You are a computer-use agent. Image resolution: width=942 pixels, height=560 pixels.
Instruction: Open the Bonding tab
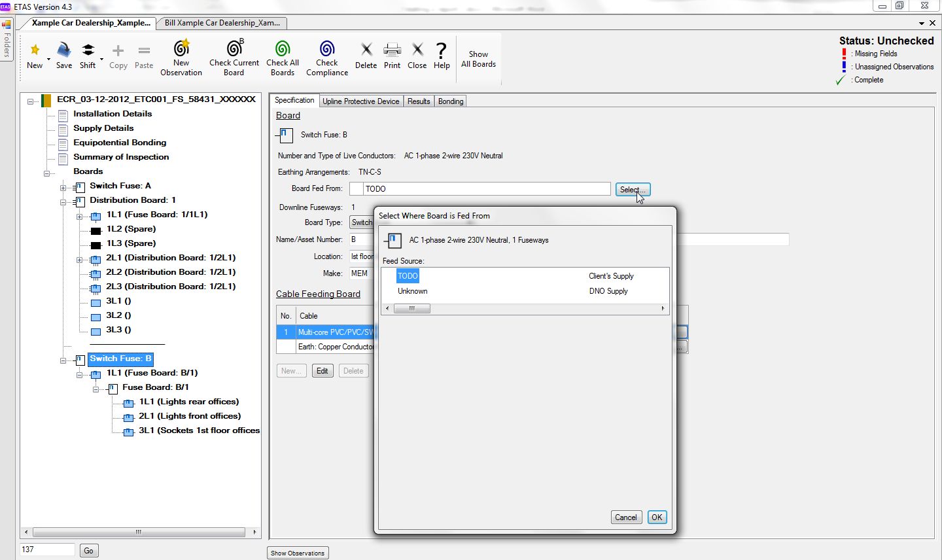coord(451,101)
